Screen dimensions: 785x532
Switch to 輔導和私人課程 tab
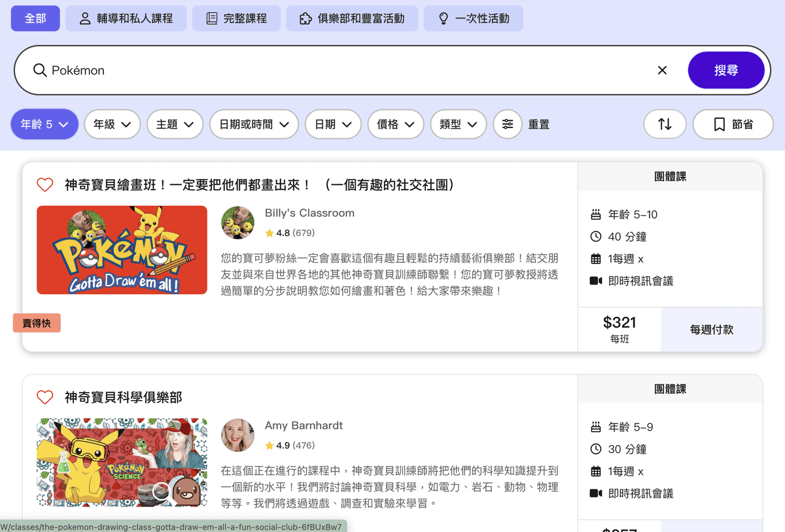[x=126, y=18]
